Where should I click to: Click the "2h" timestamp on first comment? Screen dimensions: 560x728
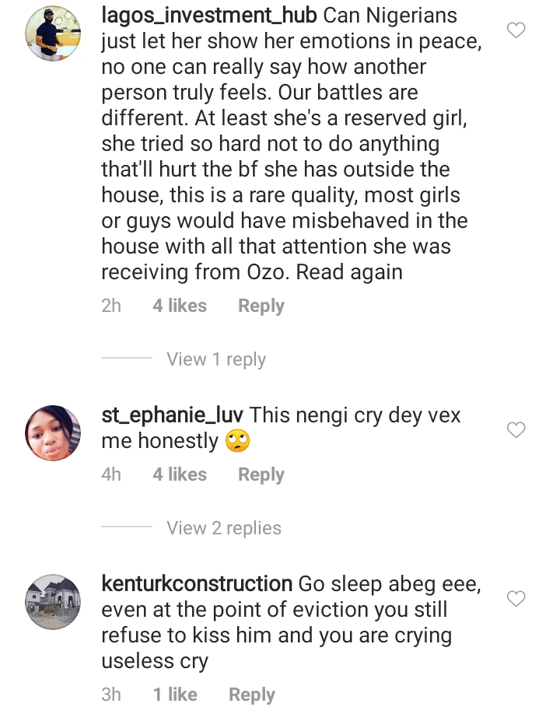click(x=111, y=306)
